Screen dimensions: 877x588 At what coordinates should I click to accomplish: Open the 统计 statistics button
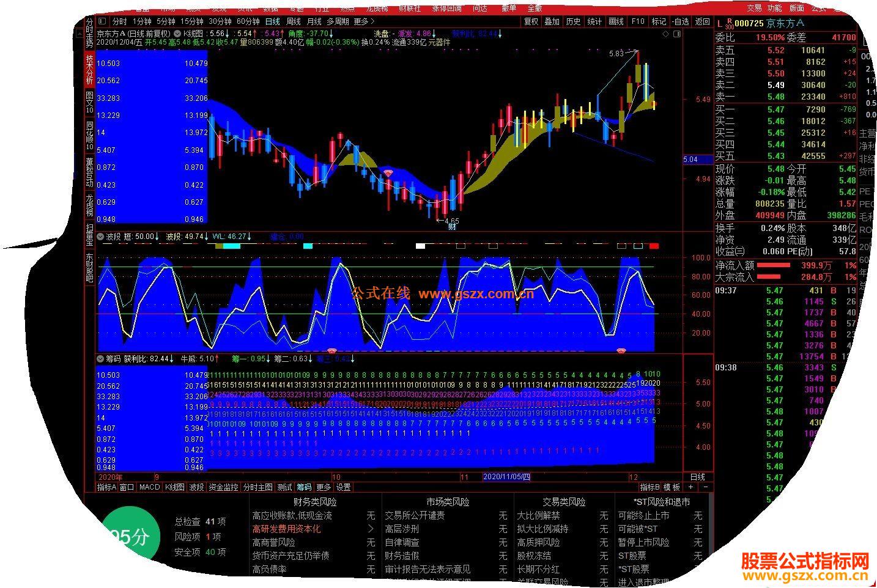tap(594, 21)
